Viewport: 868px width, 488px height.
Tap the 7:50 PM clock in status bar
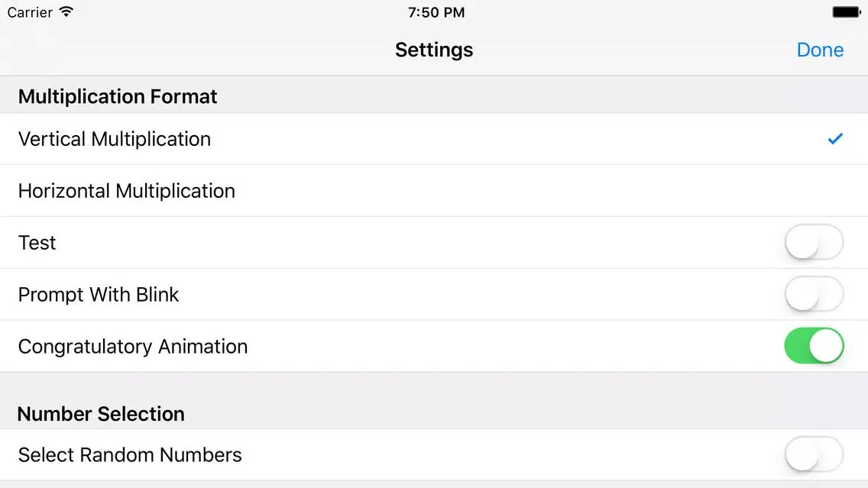click(436, 12)
